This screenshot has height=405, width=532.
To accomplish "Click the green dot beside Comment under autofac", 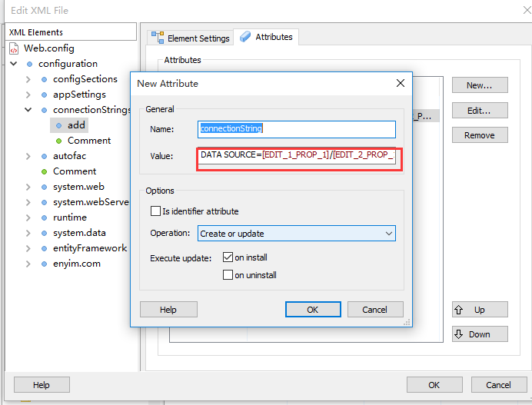I will point(44,171).
